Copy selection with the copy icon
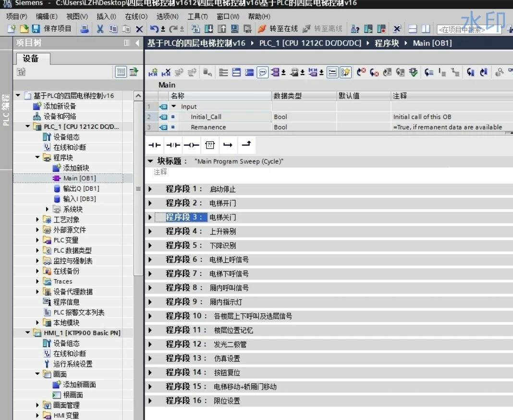The height and width of the screenshot is (420, 513). 113,29
